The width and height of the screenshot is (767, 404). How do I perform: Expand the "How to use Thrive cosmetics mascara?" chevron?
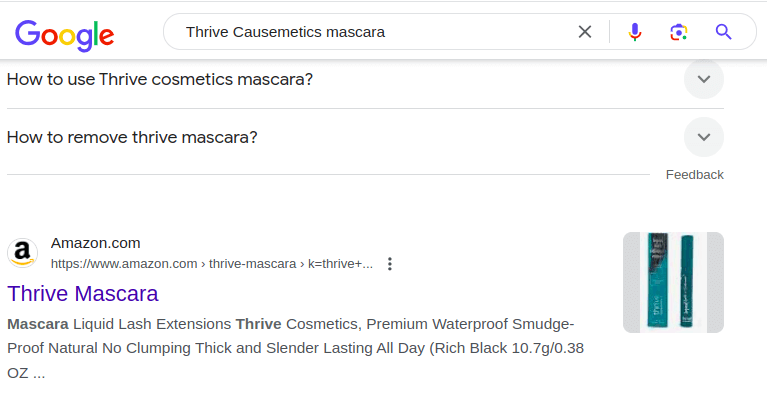pyautogui.click(x=704, y=79)
